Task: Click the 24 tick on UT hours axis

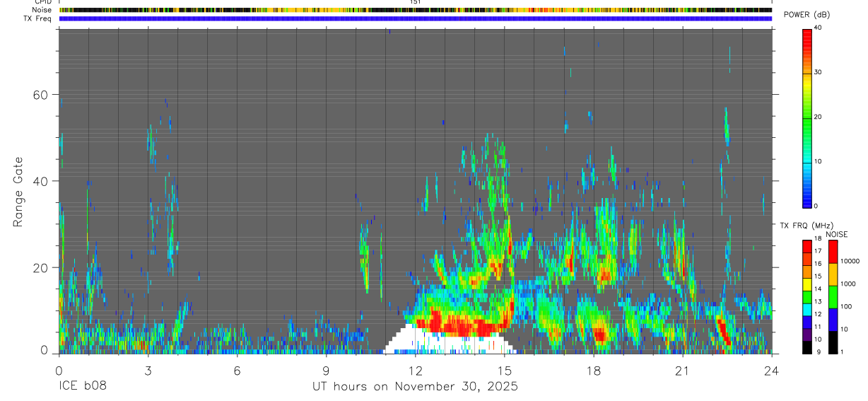Action: tap(771, 370)
